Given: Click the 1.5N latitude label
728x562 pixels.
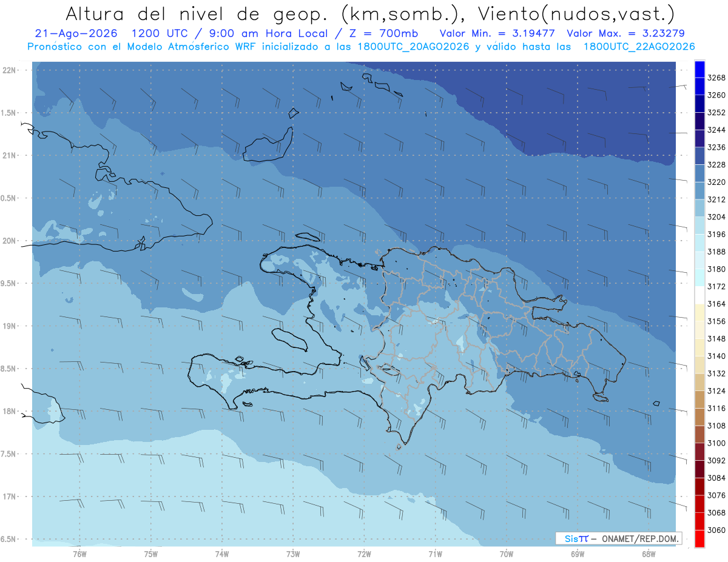Looking at the screenshot, I should (x=8, y=113).
